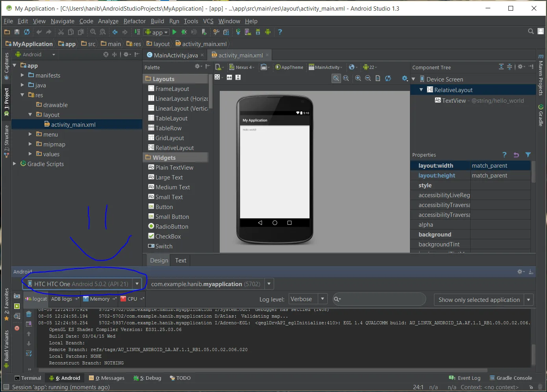Click the Sync Project with Gradle icon
547x392 pixels.
tap(238, 32)
